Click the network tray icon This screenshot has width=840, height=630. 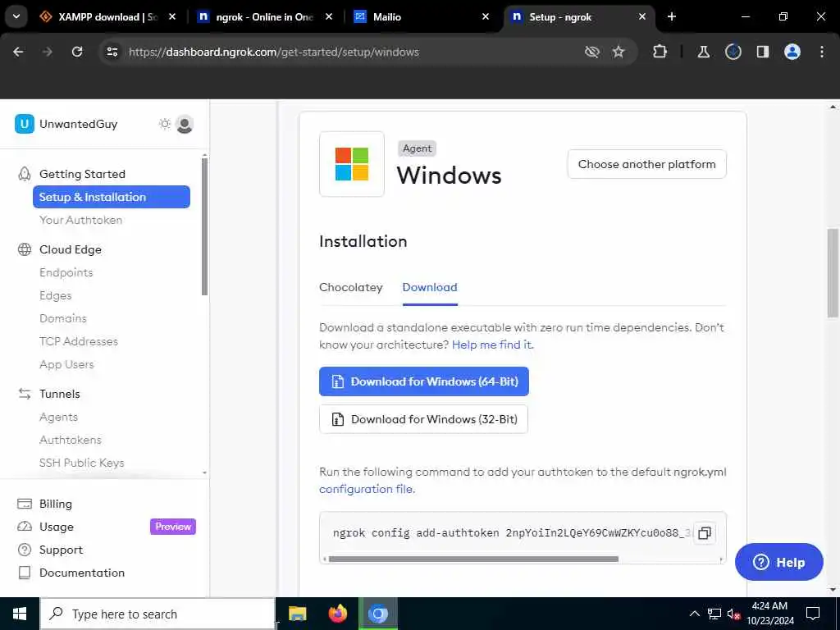[714, 614]
